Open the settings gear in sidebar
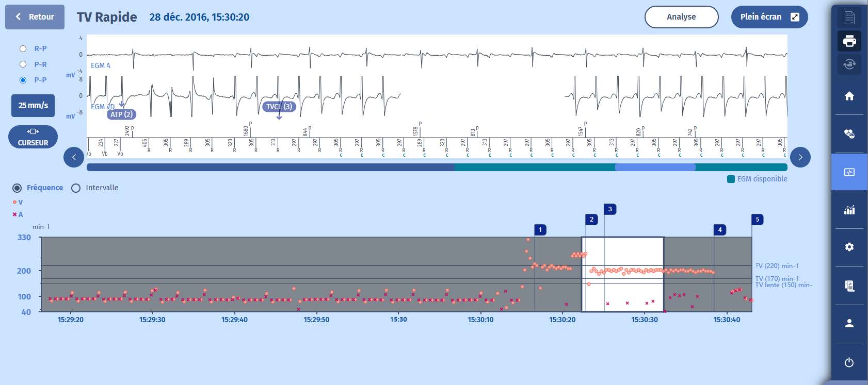The image size is (868, 385). pyautogui.click(x=849, y=247)
